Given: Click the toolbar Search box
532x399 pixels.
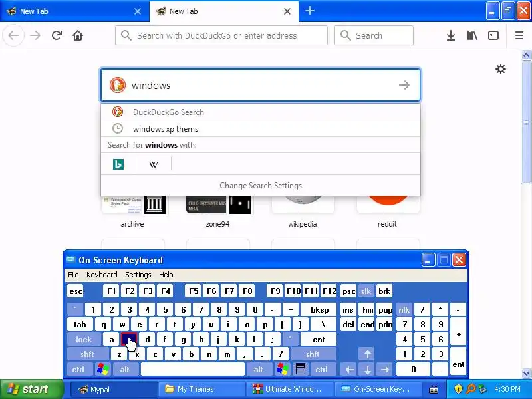Looking at the screenshot, I should tap(374, 35).
